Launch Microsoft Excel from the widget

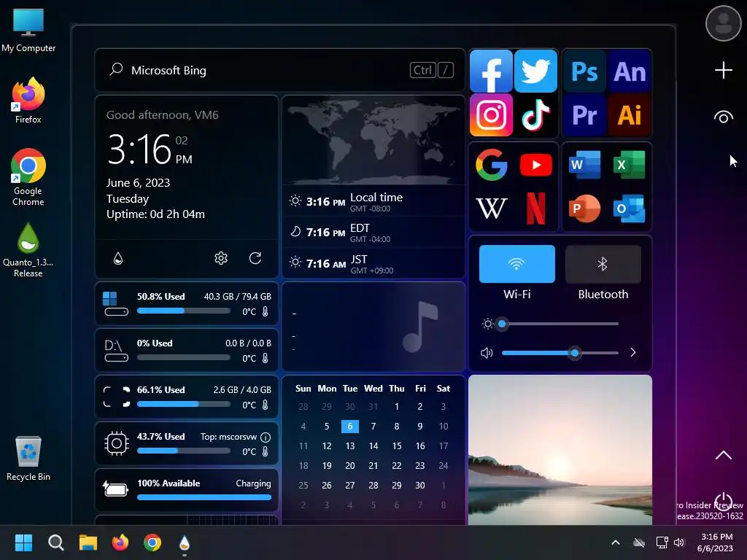(x=630, y=165)
